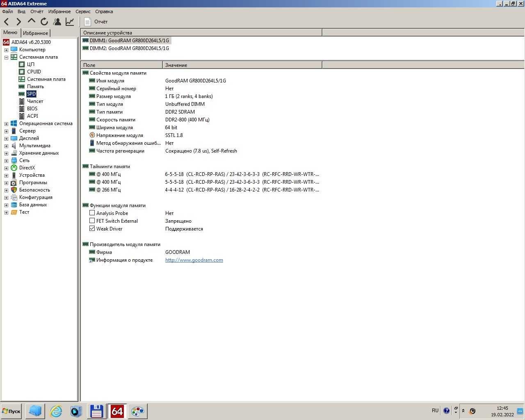Select the SPD tree item
The width and height of the screenshot is (525, 420).
tap(31, 94)
